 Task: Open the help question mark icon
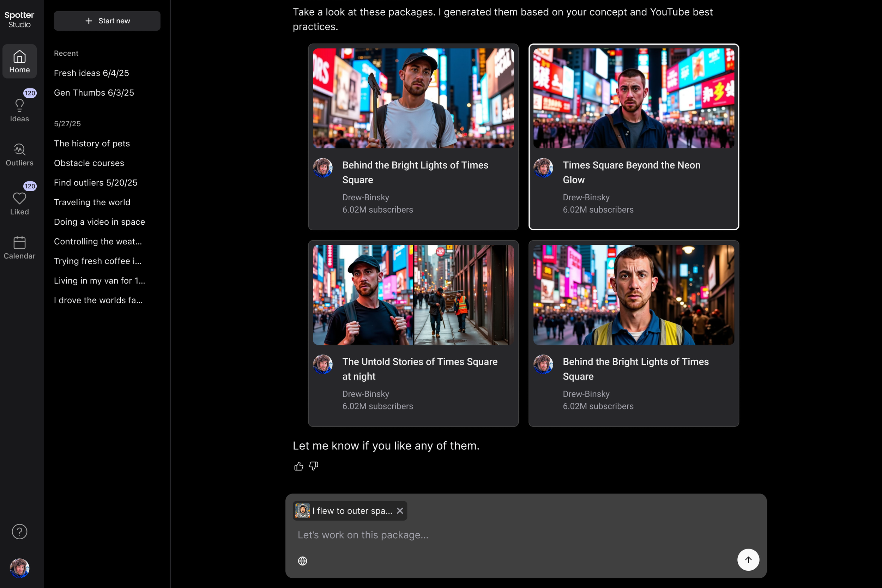click(x=19, y=531)
